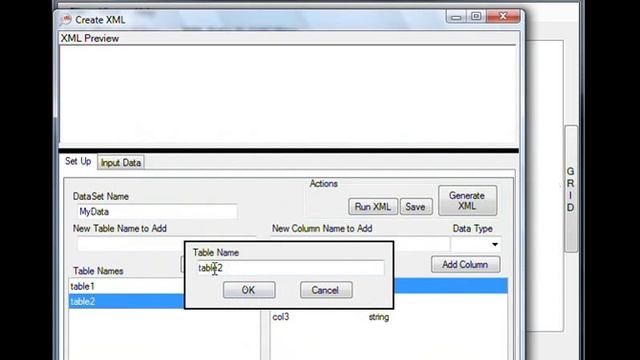Select table1 in Table Names list
Image resolution: width=640 pixels, height=360 pixels.
tap(127, 286)
